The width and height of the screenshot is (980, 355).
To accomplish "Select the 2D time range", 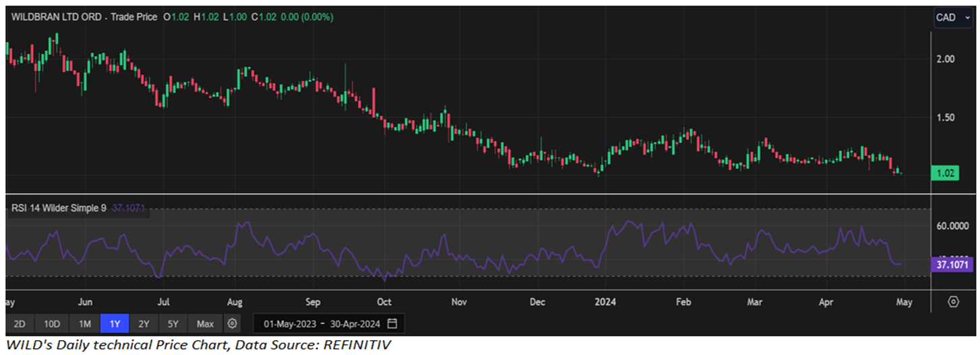I will pyautogui.click(x=20, y=324).
